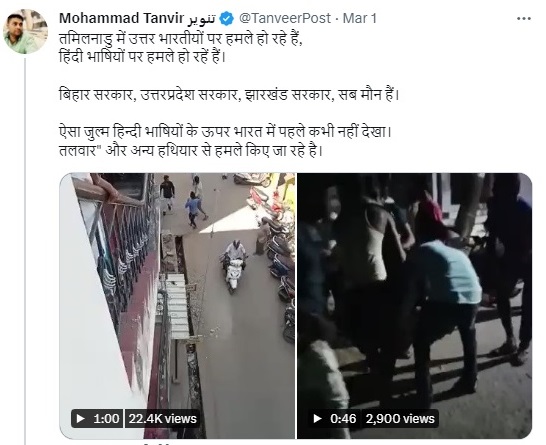Click the line mentioning बिहार सरकार

[x=228, y=95]
